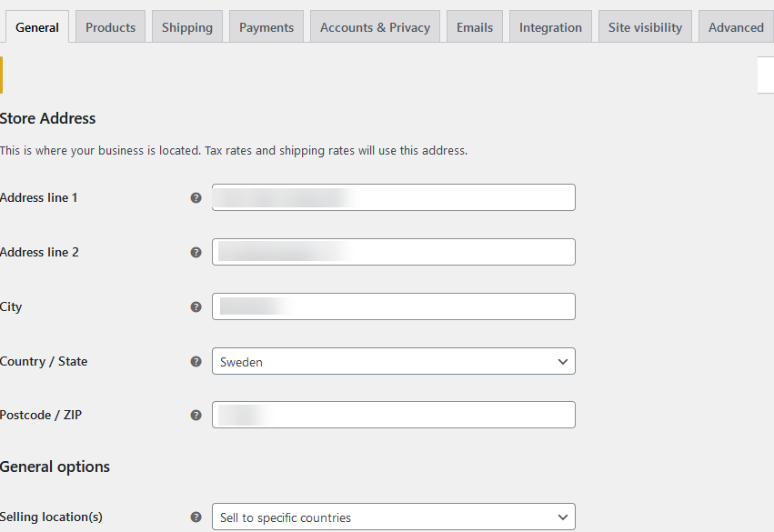This screenshot has height=532, width=774.
Task: Expand the Selling location(s) dropdown
Action: click(393, 517)
